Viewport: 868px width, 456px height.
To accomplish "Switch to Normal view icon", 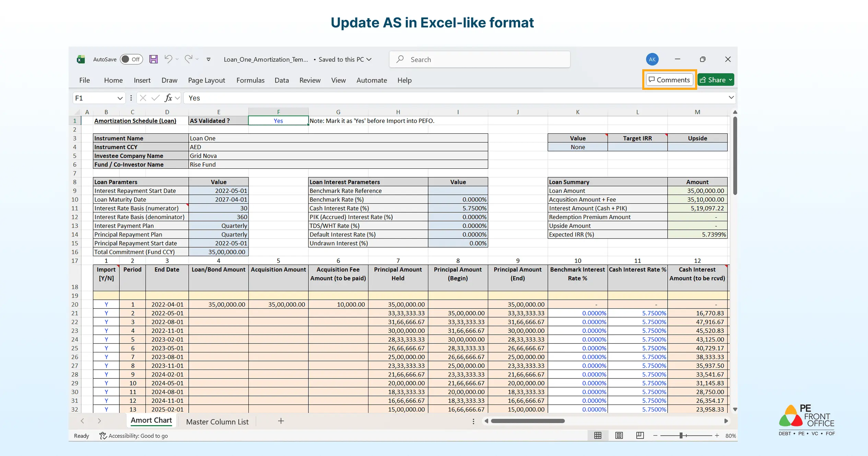I will coord(598,435).
